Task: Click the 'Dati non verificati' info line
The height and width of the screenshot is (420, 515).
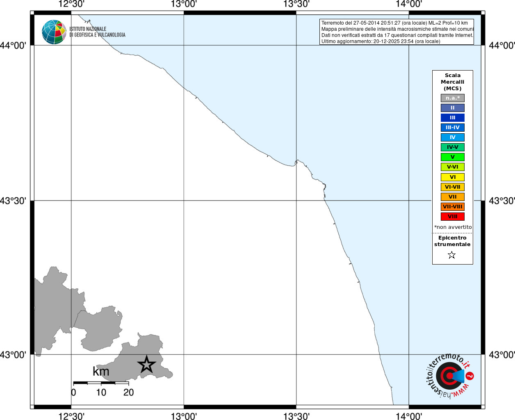Action: pos(397,35)
